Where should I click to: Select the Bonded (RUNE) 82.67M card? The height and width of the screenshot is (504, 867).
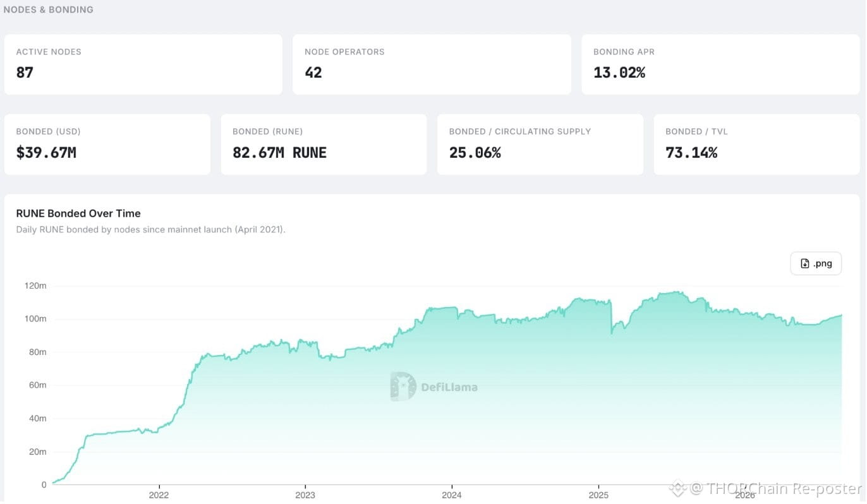click(x=324, y=144)
